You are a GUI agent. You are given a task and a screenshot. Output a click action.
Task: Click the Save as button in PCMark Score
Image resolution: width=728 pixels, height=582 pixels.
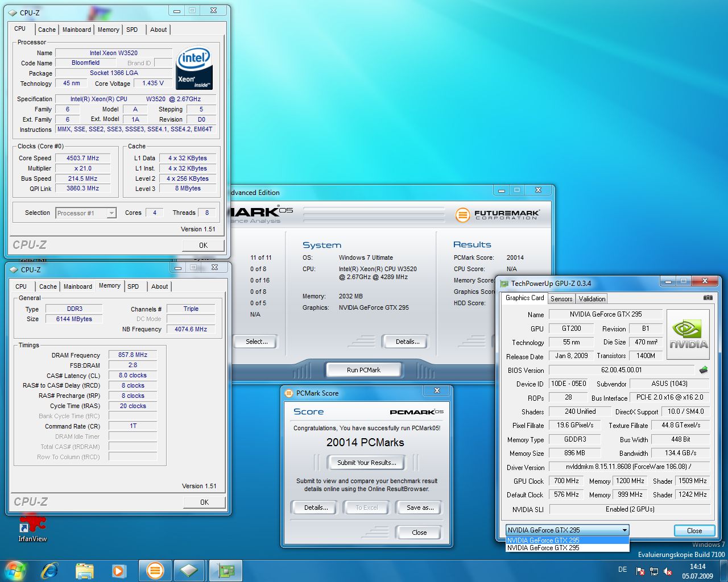420,508
